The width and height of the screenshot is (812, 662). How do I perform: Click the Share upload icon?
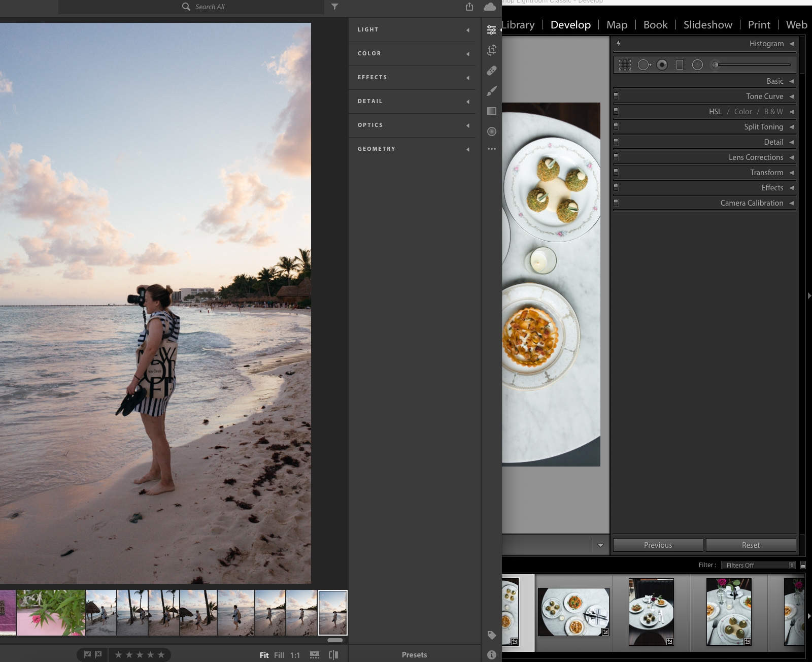coord(469,7)
